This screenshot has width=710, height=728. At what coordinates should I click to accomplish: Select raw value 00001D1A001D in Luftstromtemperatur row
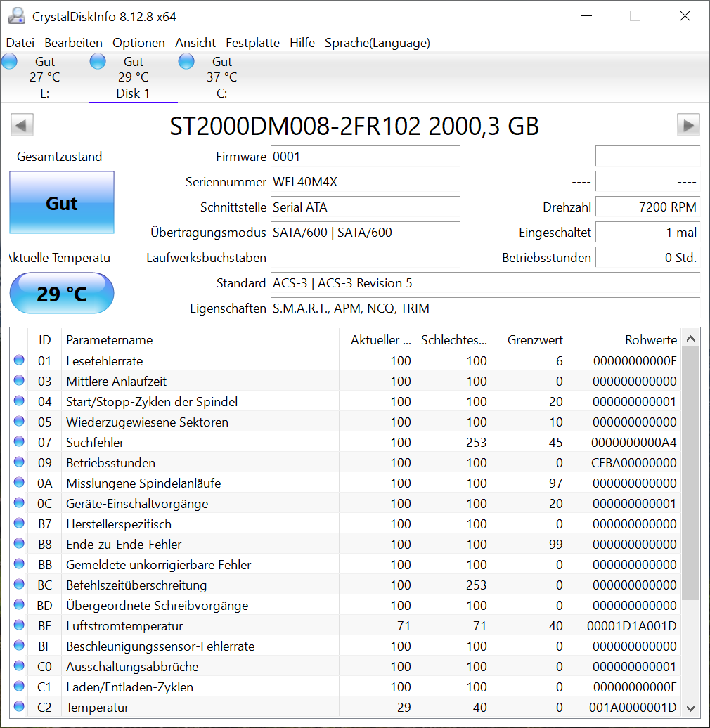coord(631,626)
